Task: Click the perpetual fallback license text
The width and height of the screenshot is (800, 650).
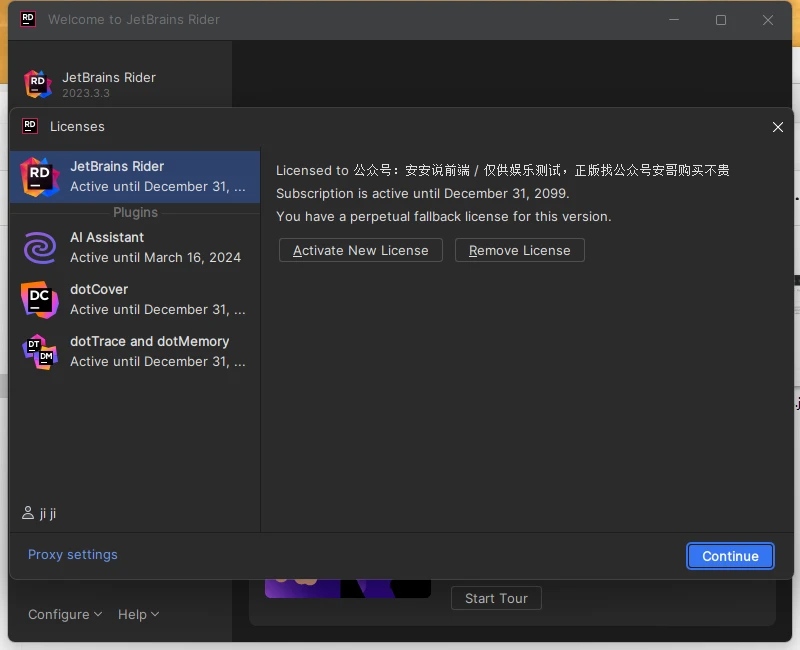Action: click(x=443, y=216)
